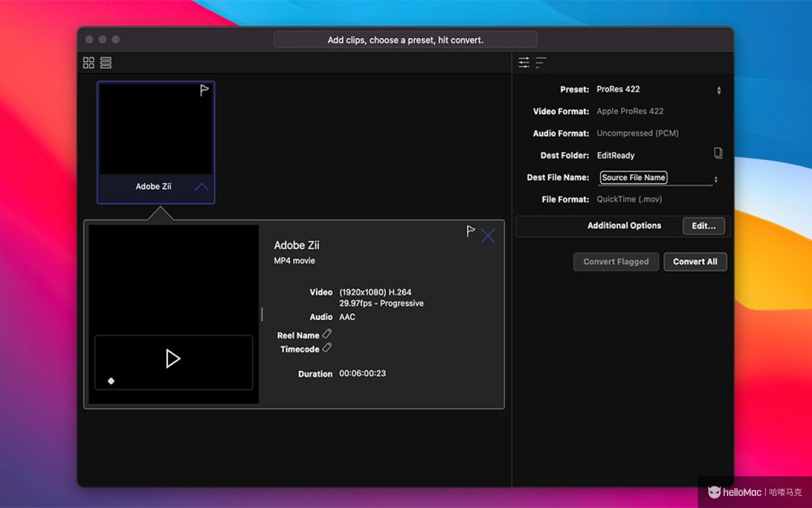Toggle flag in the clip detail panel
The height and width of the screenshot is (508, 812).
[x=470, y=231]
